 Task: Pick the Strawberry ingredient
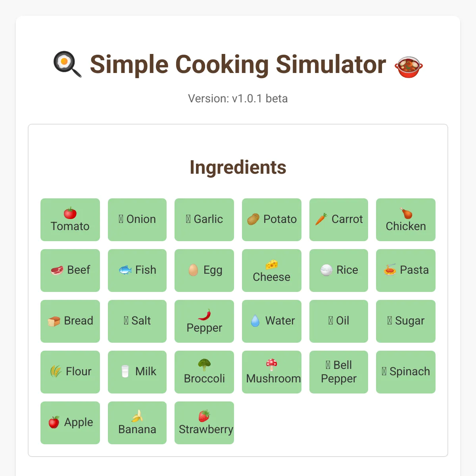pyautogui.click(x=204, y=423)
